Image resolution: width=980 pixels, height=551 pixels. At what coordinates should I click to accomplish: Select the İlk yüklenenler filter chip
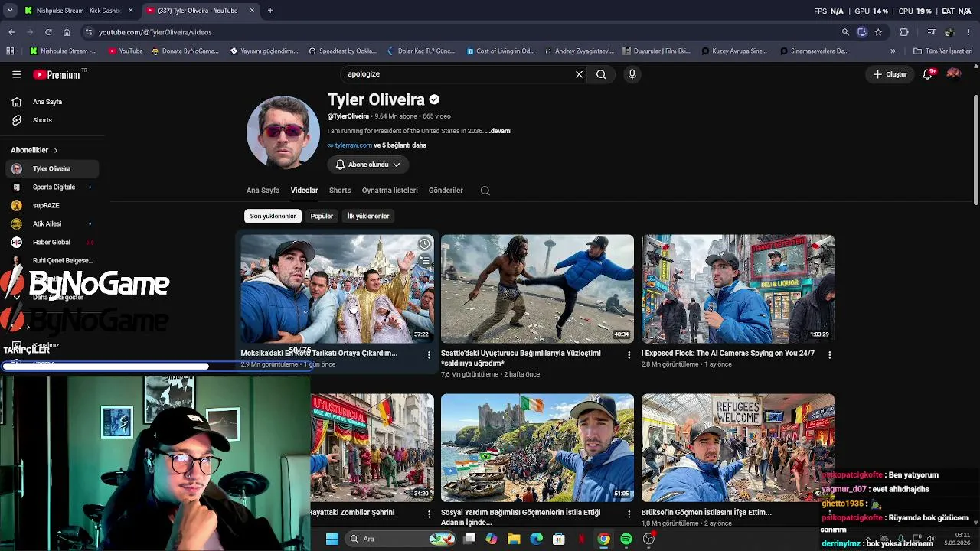coord(368,216)
